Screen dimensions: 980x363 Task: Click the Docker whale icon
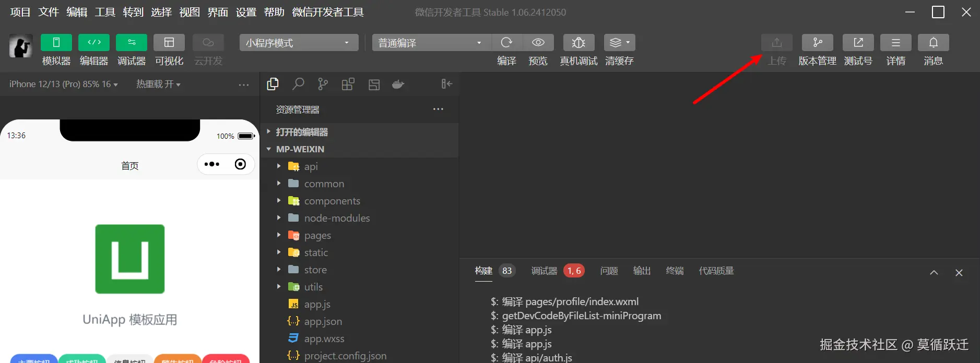[x=398, y=84]
